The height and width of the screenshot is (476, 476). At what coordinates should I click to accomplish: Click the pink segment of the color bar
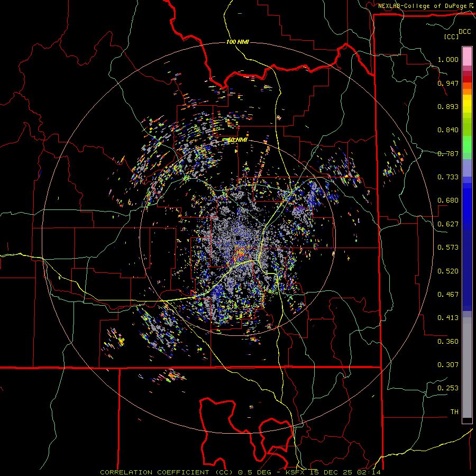467,57
